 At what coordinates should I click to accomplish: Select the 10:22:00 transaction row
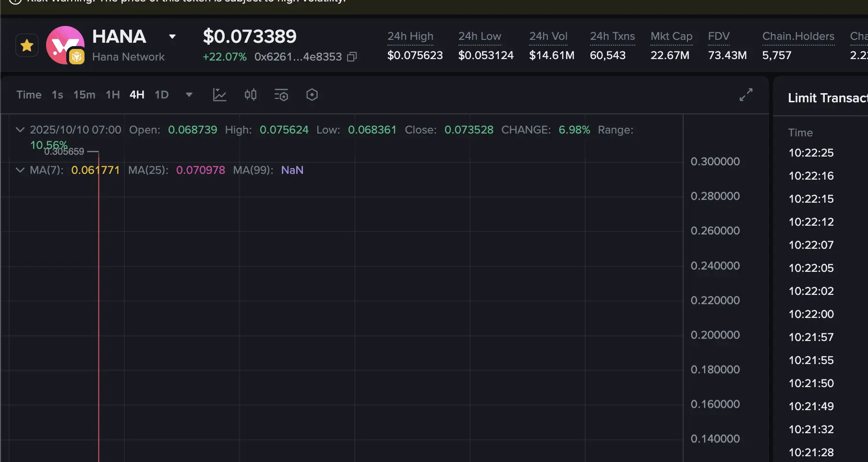pos(811,314)
